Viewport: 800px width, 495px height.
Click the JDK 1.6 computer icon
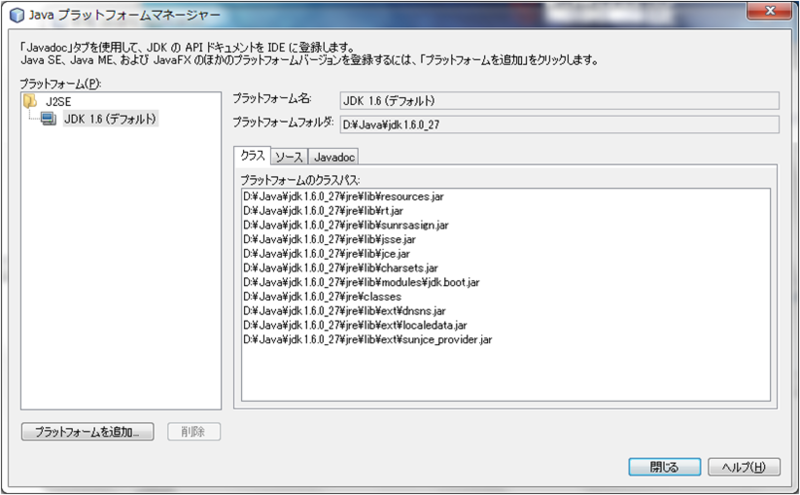pyautogui.click(x=48, y=119)
